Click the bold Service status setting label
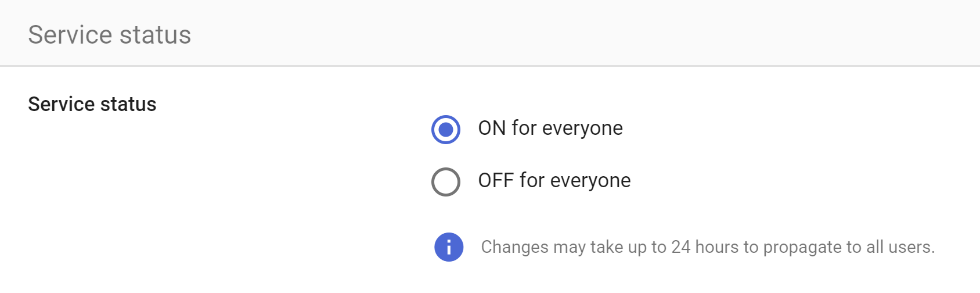Viewport: 980px width, 293px height. (x=92, y=104)
